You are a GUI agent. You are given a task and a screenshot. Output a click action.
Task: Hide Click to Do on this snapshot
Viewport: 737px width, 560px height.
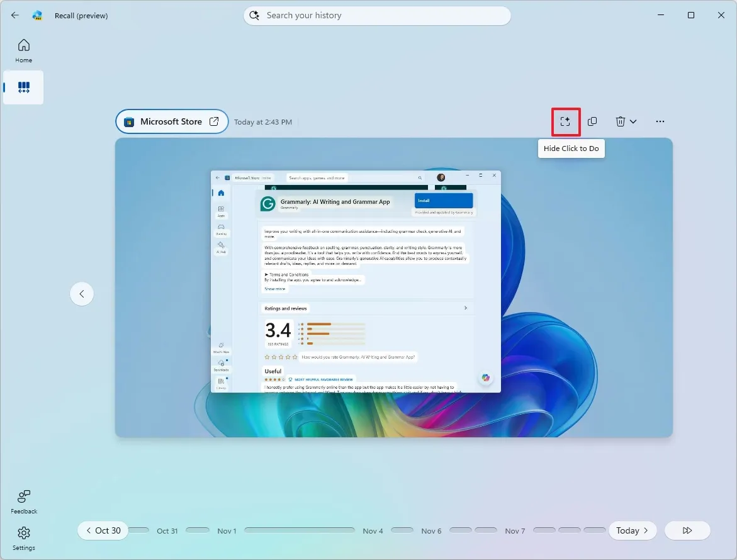(x=565, y=121)
